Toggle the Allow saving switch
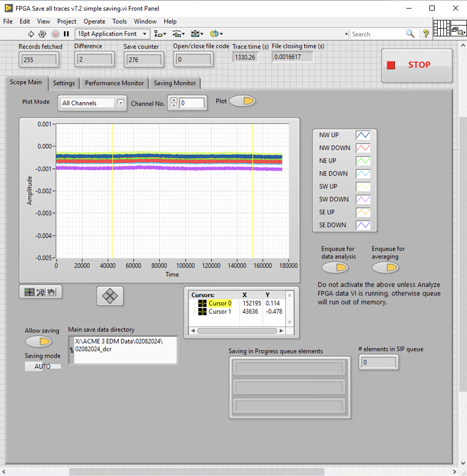 coord(39,342)
